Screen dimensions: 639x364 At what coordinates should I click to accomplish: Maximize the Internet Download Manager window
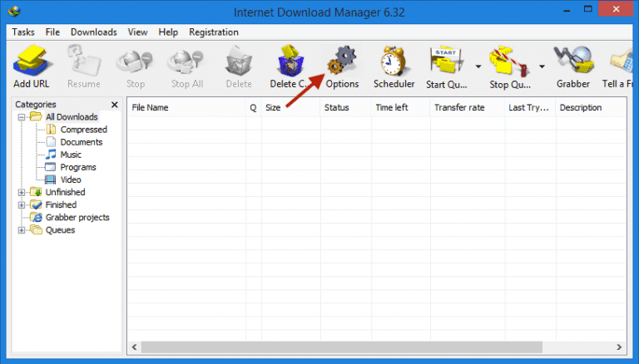587,9
